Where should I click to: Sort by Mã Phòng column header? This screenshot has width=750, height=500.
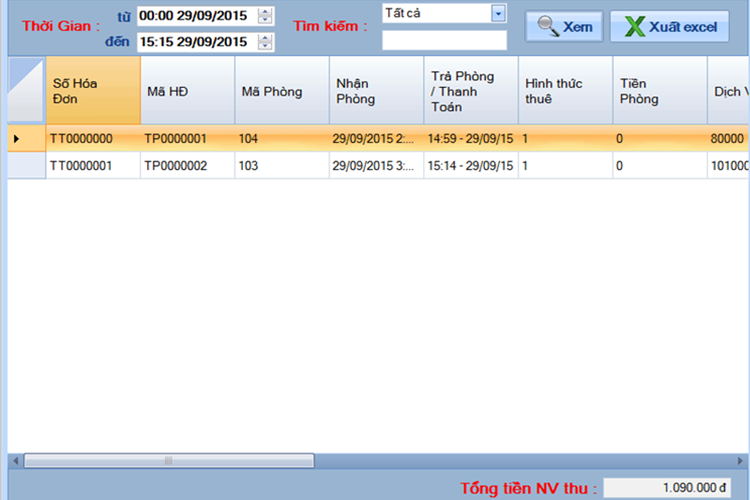282,90
